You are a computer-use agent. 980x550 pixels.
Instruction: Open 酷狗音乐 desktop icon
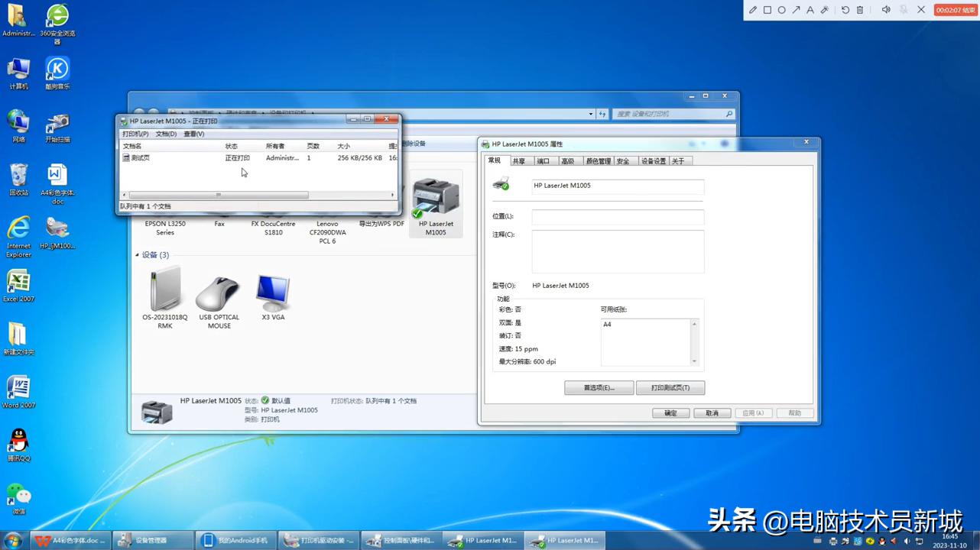[x=57, y=73]
